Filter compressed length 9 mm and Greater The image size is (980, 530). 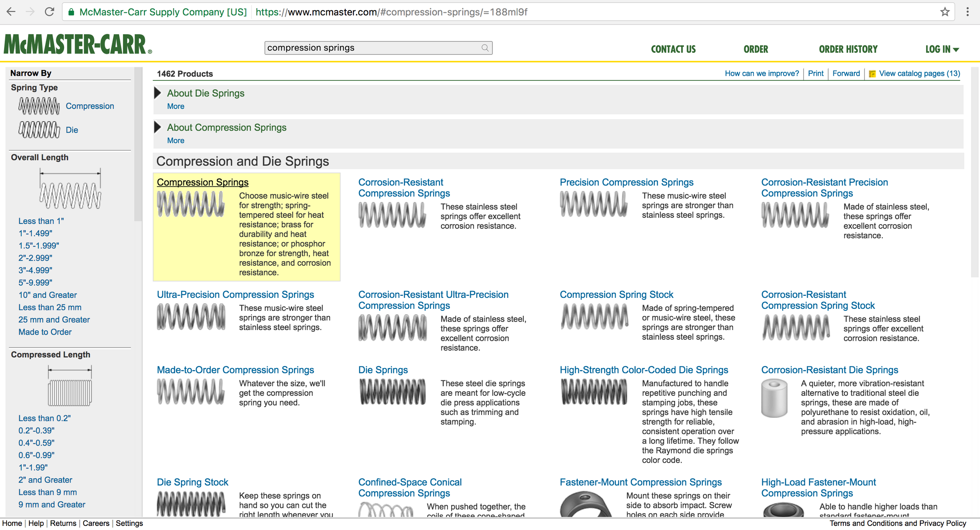[x=52, y=505]
